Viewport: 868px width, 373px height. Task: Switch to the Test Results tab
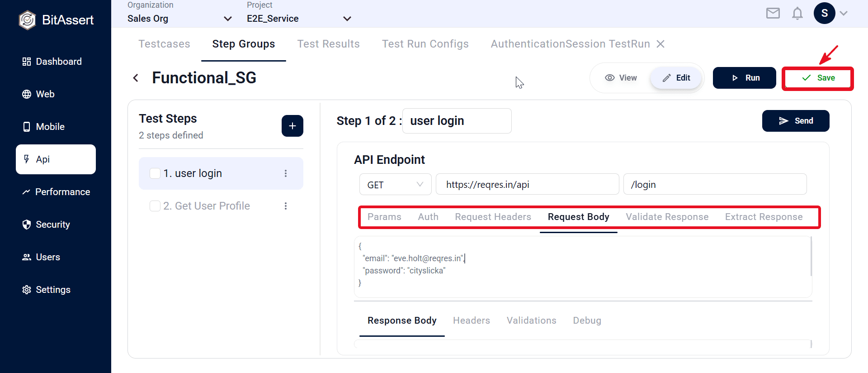point(329,44)
